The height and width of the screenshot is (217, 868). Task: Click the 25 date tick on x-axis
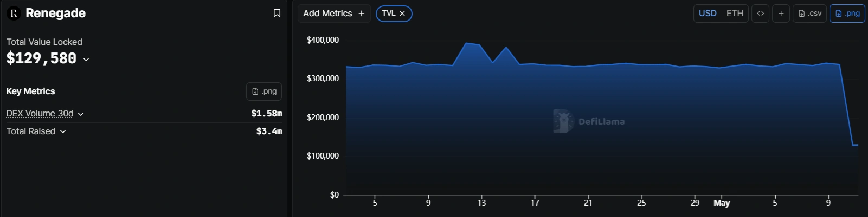[641, 203]
